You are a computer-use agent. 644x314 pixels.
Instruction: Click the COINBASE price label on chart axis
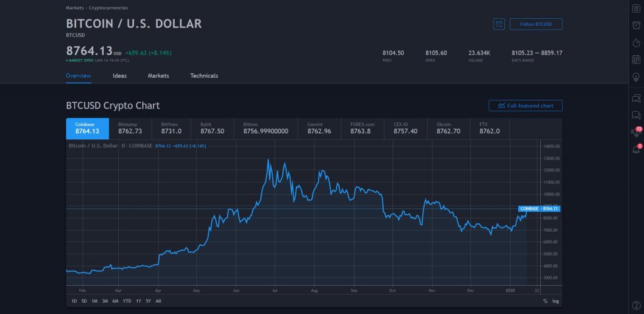(539, 208)
